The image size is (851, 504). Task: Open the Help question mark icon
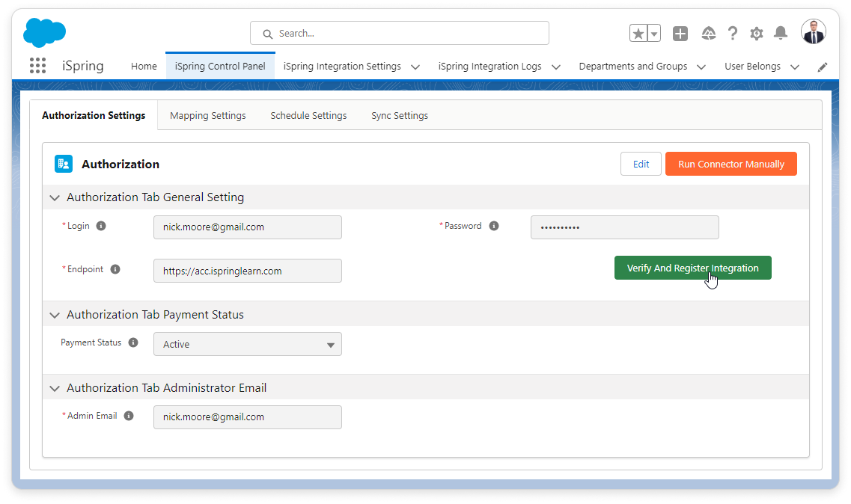click(x=733, y=34)
